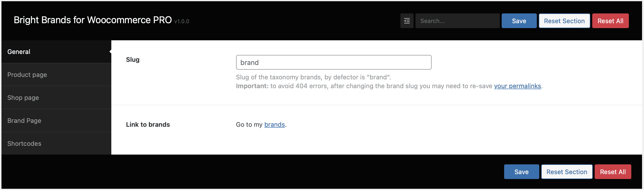Click the Bright Brands for Woocommerce PRO heading
The image size is (644, 190).
(93, 20)
